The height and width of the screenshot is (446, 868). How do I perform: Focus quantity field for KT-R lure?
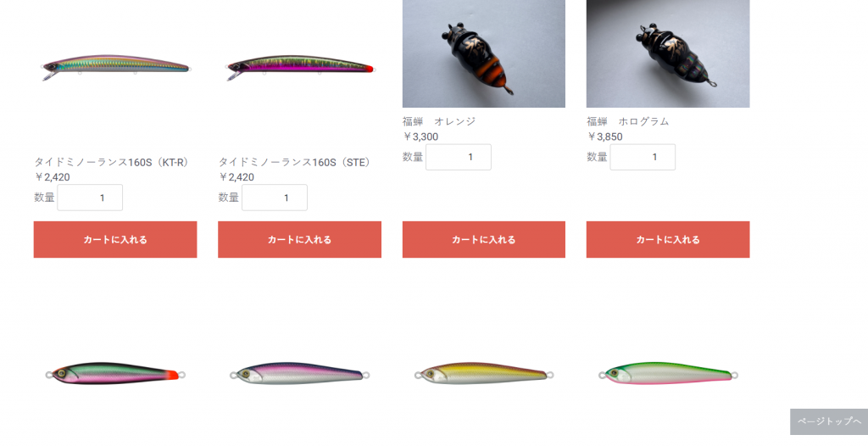(90, 198)
